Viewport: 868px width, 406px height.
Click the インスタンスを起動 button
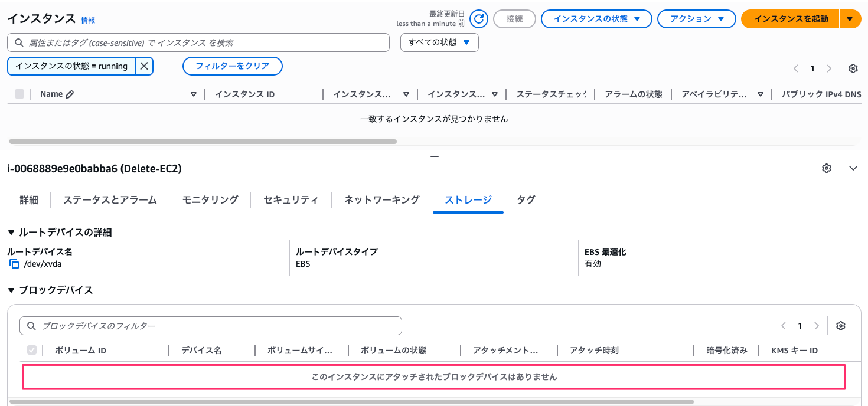pyautogui.click(x=790, y=19)
